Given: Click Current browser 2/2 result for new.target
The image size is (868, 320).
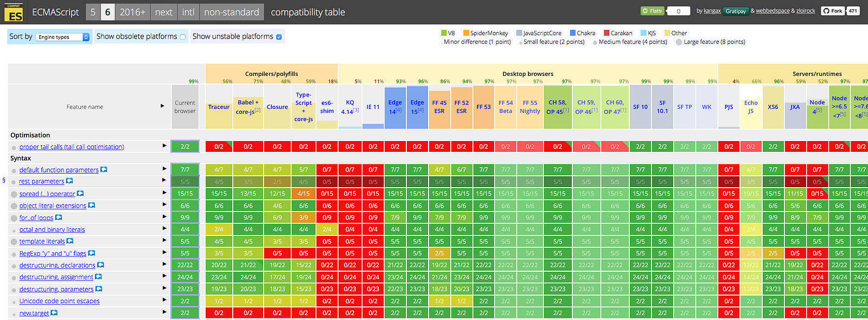Looking at the screenshot, I should tap(185, 313).
